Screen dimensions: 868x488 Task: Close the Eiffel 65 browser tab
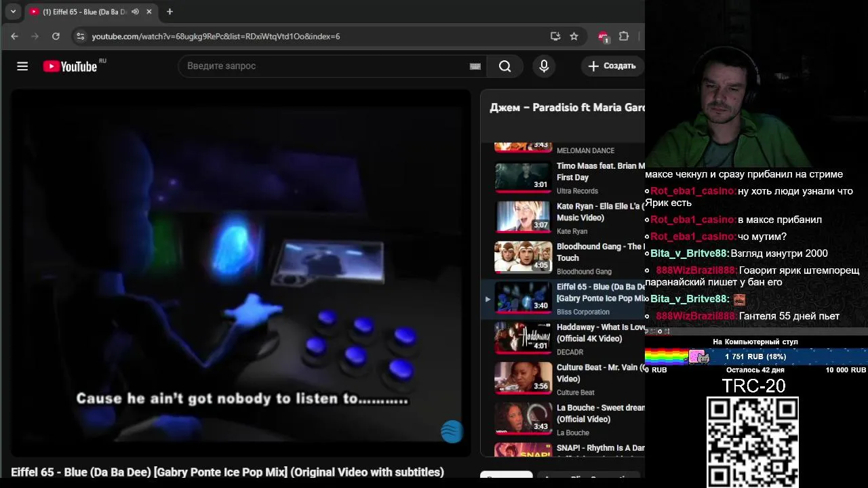pos(149,12)
